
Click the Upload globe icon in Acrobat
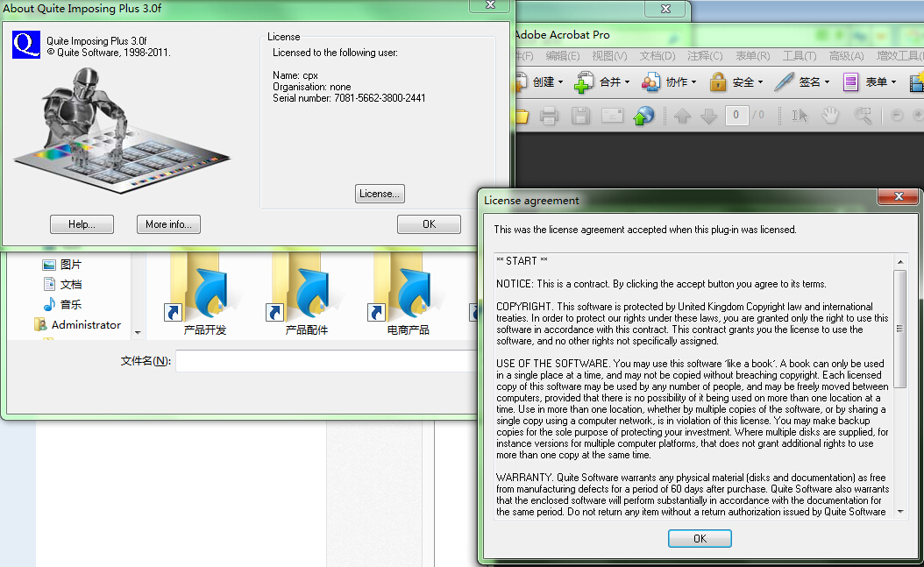click(643, 116)
